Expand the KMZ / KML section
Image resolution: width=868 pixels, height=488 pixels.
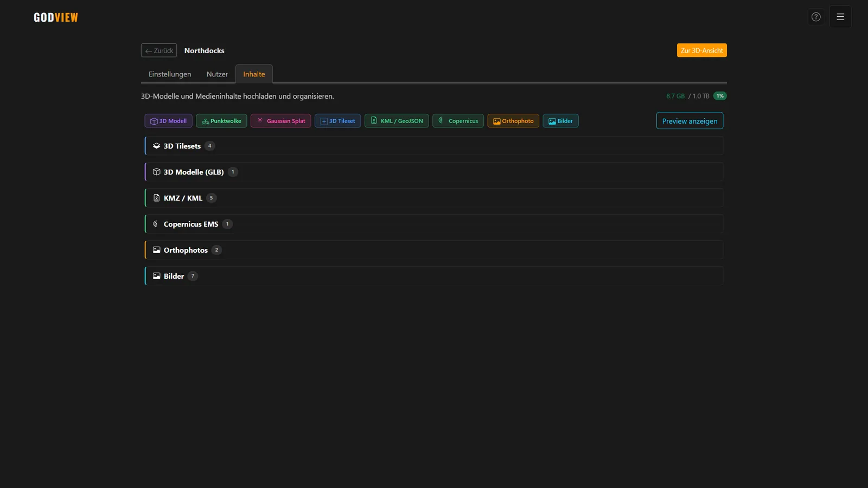pyautogui.click(x=434, y=198)
